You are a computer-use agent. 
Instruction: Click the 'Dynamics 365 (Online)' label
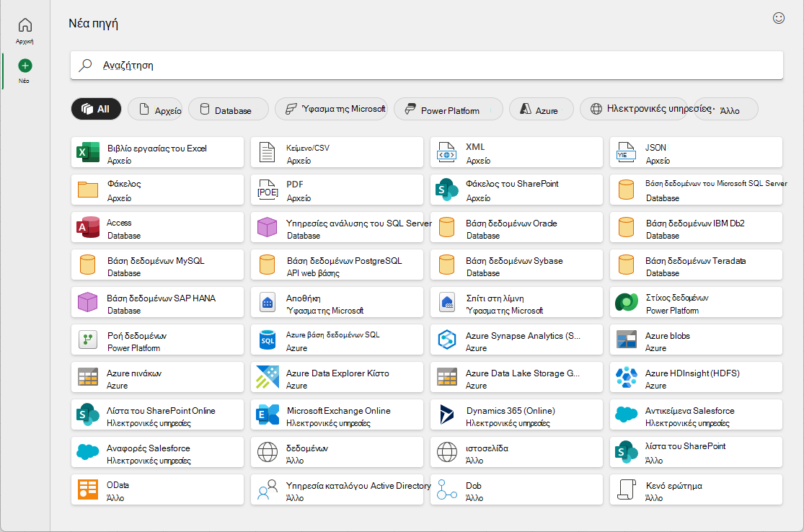point(511,410)
